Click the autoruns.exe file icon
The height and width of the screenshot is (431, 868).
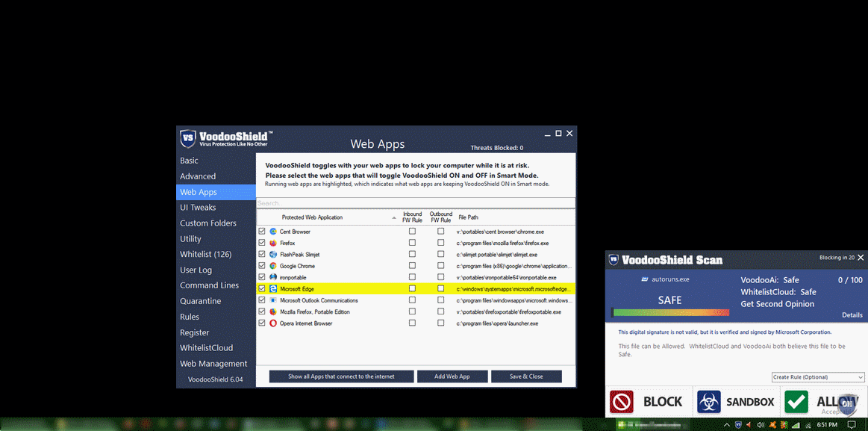tap(644, 280)
